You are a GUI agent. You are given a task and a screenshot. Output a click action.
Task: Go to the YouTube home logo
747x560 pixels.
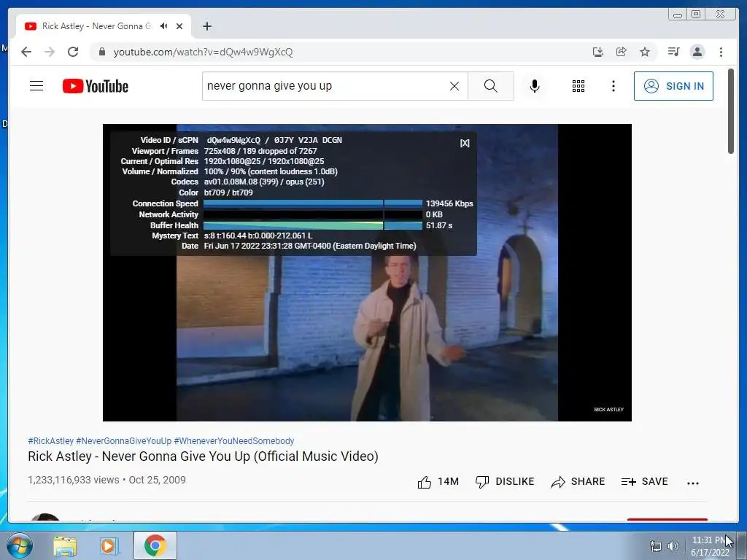96,86
